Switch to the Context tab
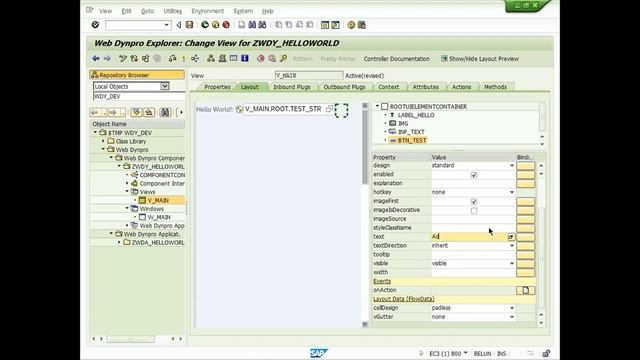640x360 pixels. click(x=389, y=87)
